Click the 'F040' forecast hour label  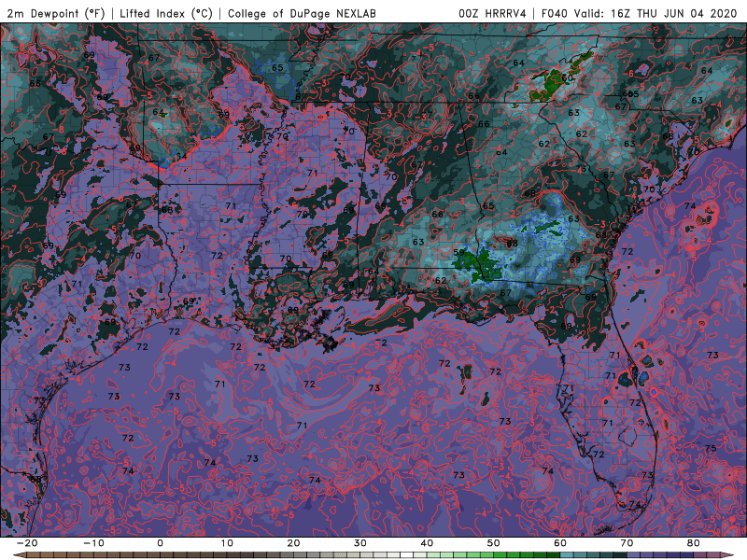click(555, 13)
